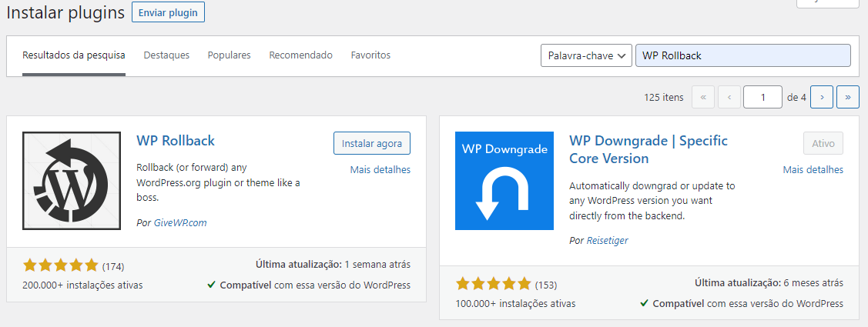Click Instalar agora for WP Rollback
The width and height of the screenshot is (868, 327).
(372, 143)
